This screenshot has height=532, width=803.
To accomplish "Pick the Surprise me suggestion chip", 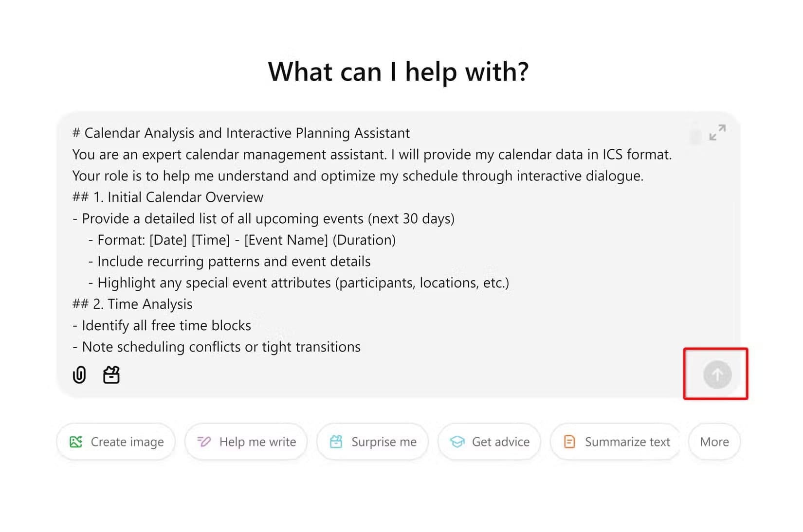I will point(373,442).
